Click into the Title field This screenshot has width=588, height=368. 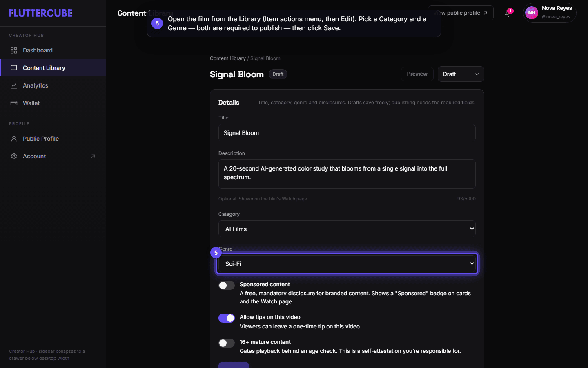click(347, 133)
